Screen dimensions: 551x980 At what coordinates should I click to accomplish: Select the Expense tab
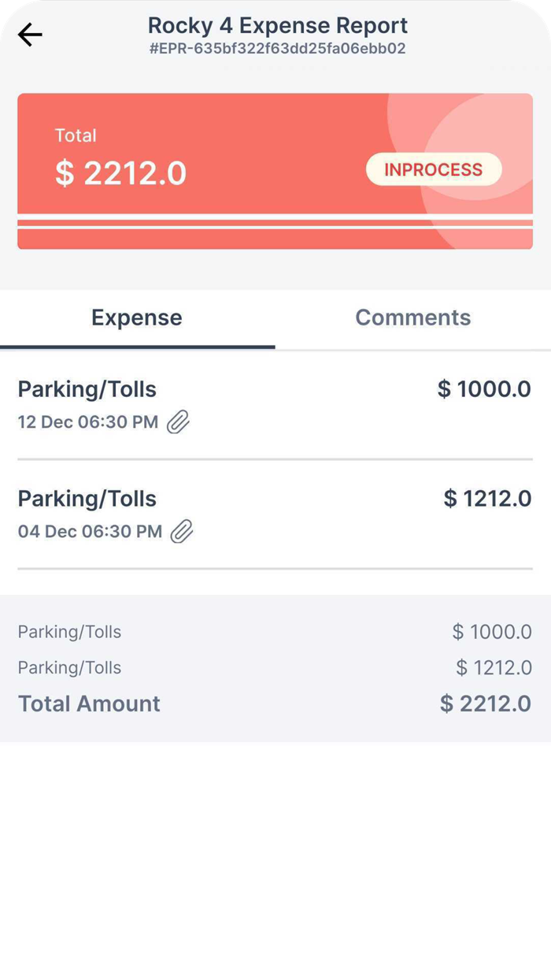point(137,317)
